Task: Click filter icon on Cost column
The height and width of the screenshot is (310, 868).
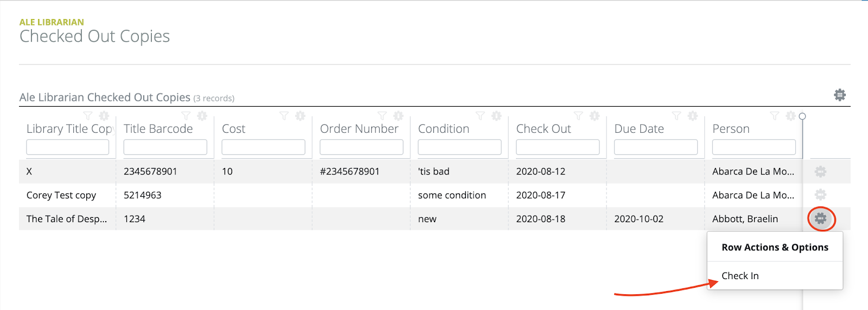Action: 284,116
